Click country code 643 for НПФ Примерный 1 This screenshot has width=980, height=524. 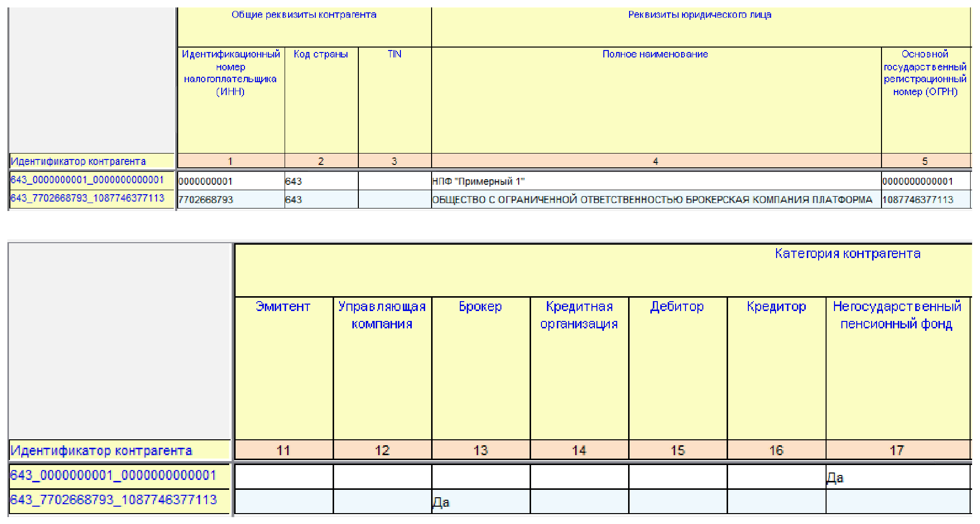tap(321, 181)
